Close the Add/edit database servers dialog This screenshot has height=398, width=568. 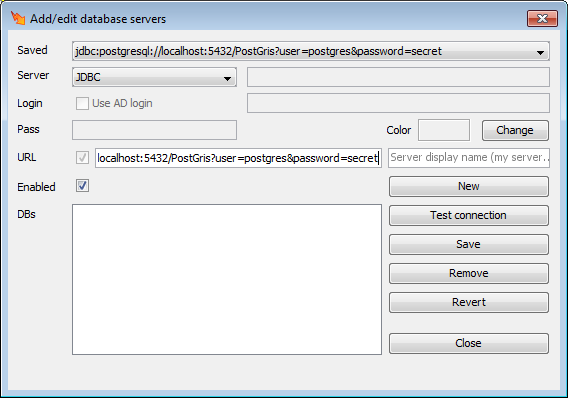[x=542, y=18]
